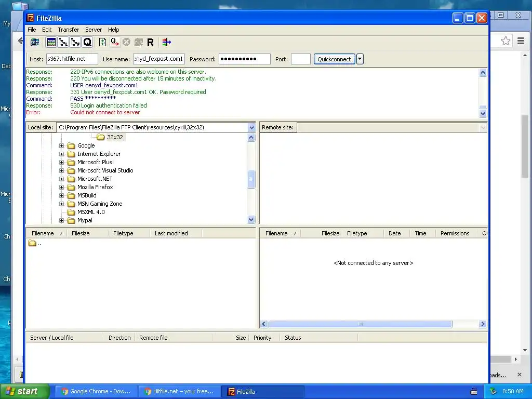This screenshot has height=399, width=532.
Task: Open the File menu
Action: click(x=32, y=30)
